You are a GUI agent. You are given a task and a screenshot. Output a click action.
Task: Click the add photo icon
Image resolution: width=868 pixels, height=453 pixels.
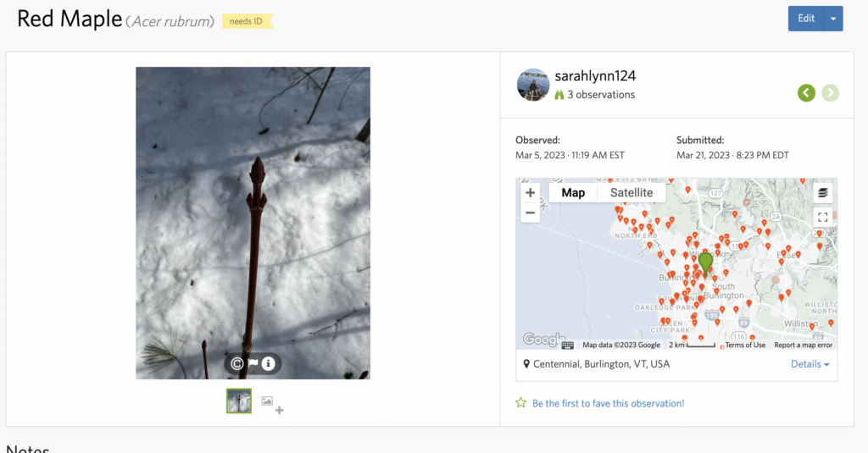[272, 405]
